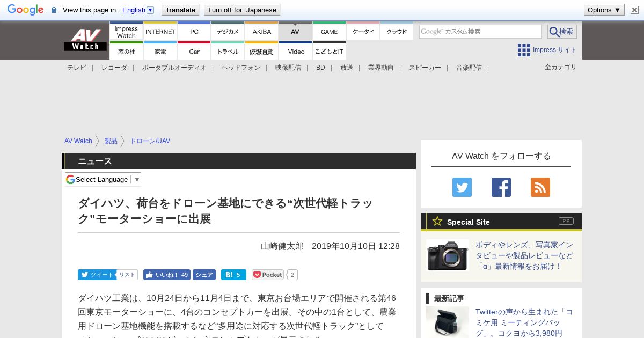The height and width of the screenshot is (338, 644).
Task: Click the author name 山崎健太郎
Action: click(282, 246)
